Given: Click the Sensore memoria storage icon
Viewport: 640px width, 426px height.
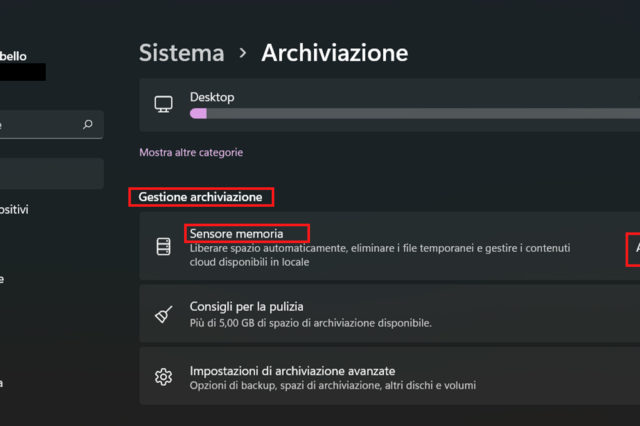Looking at the screenshot, I should point(163,246).
